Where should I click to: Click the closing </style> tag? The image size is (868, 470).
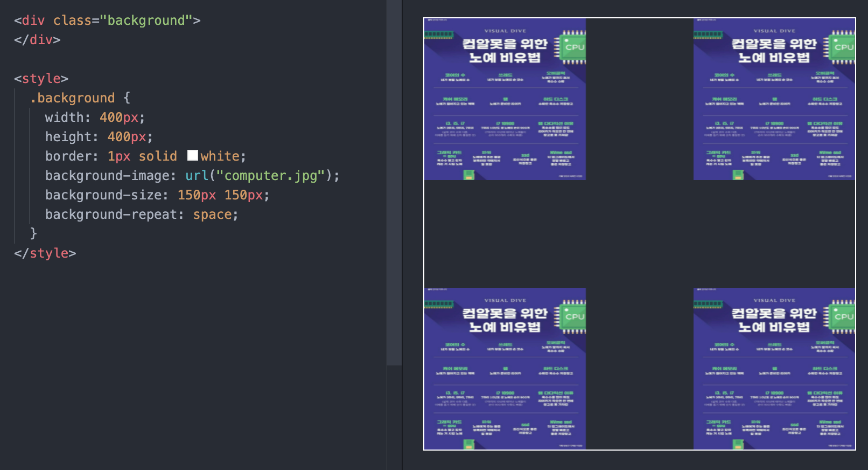45,253
